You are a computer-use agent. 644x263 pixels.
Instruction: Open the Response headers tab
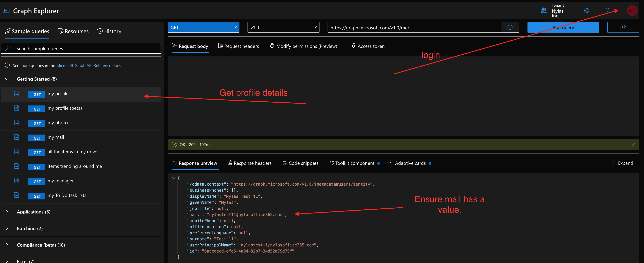coord(250,163)
